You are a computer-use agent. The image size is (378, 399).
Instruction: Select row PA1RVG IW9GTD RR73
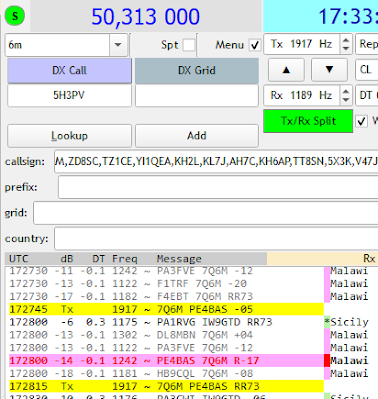166,322
